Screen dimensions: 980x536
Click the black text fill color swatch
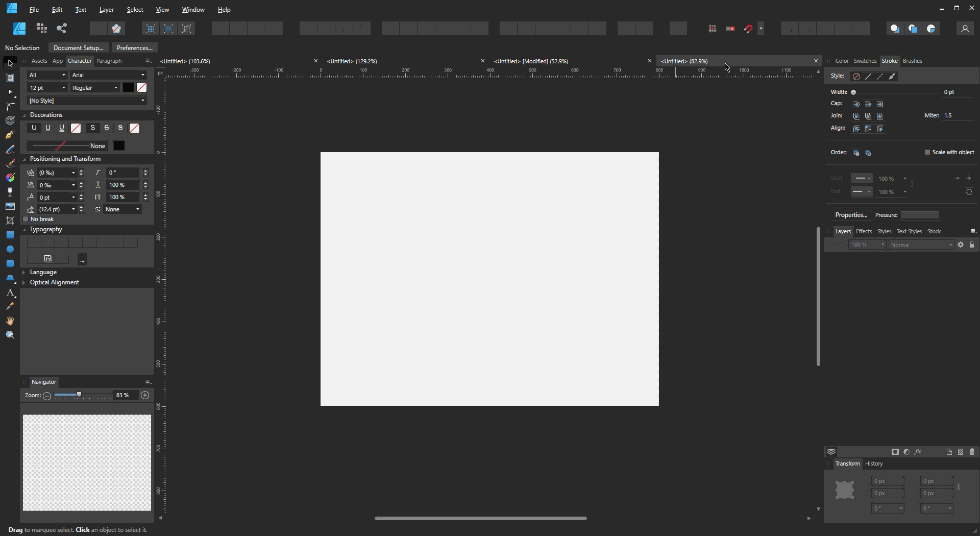tap(128, 88)
